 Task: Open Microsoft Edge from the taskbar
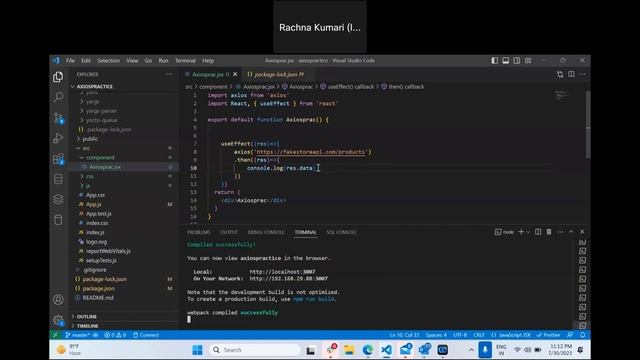coord(368,350)
